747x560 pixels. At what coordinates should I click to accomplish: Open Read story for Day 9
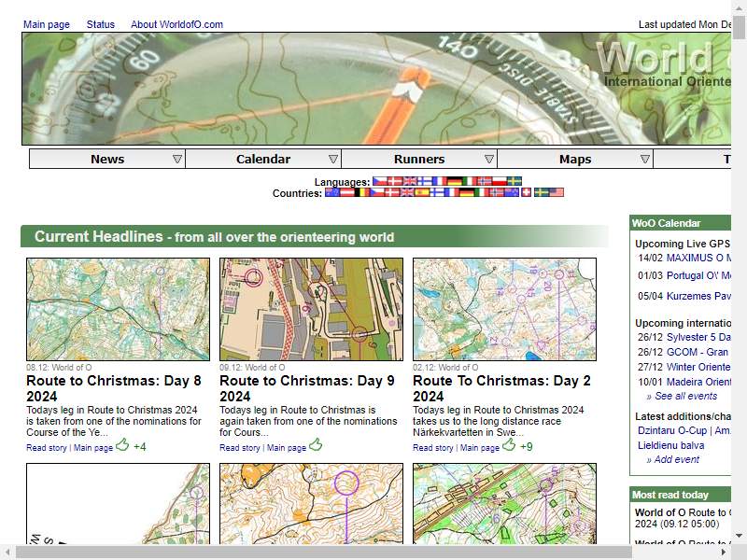(x=240, y=448)
